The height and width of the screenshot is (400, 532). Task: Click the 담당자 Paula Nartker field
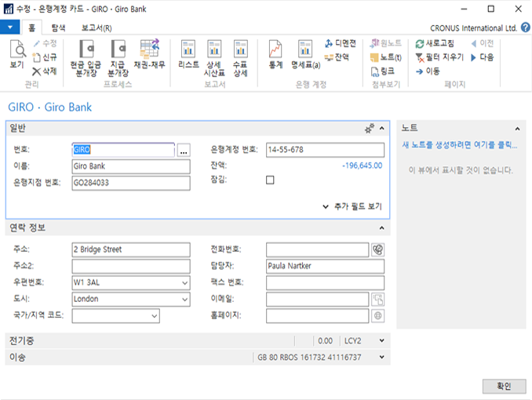click(x=325, y=267)
